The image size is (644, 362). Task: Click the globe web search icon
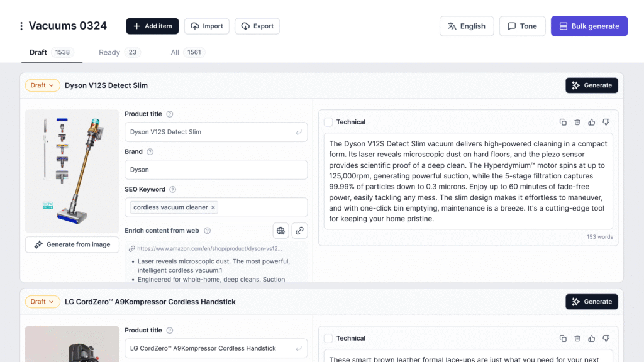point(280,231)
